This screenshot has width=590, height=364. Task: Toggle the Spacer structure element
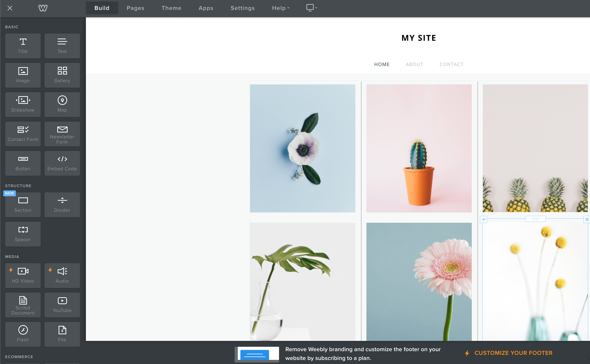[x=23, y=233]
